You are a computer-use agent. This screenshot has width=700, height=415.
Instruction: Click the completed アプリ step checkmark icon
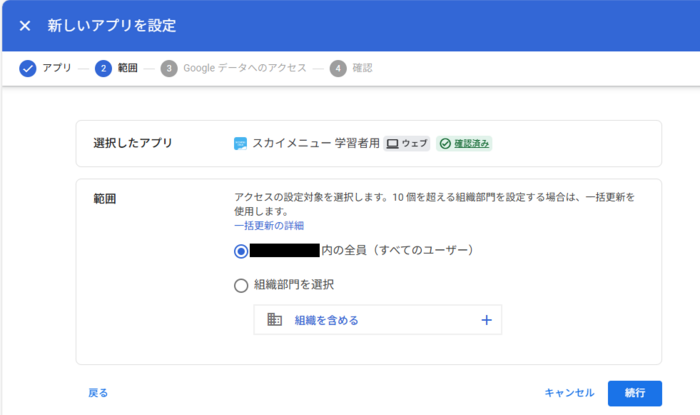click(x=28, y=68)
